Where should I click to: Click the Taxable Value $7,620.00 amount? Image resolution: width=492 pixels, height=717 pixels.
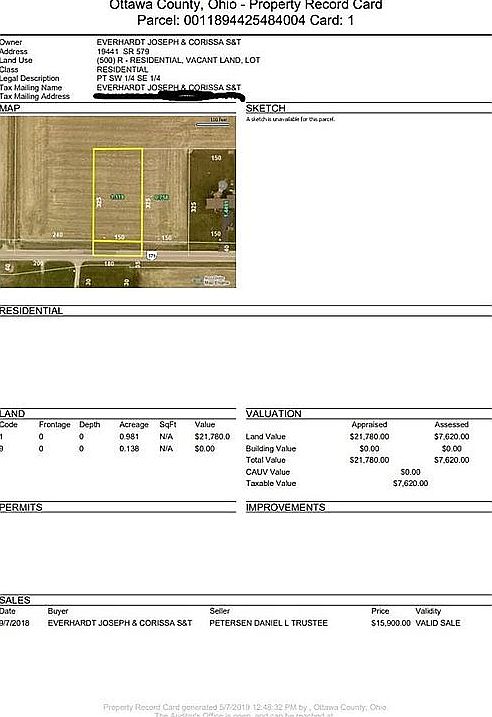tap(410, 483)
